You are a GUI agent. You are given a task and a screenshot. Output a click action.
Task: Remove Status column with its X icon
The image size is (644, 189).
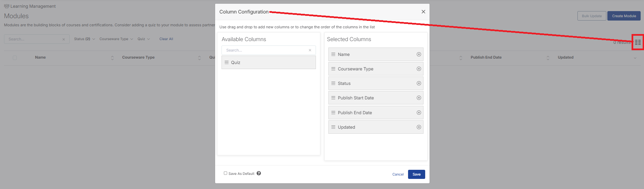coord(419,83)
